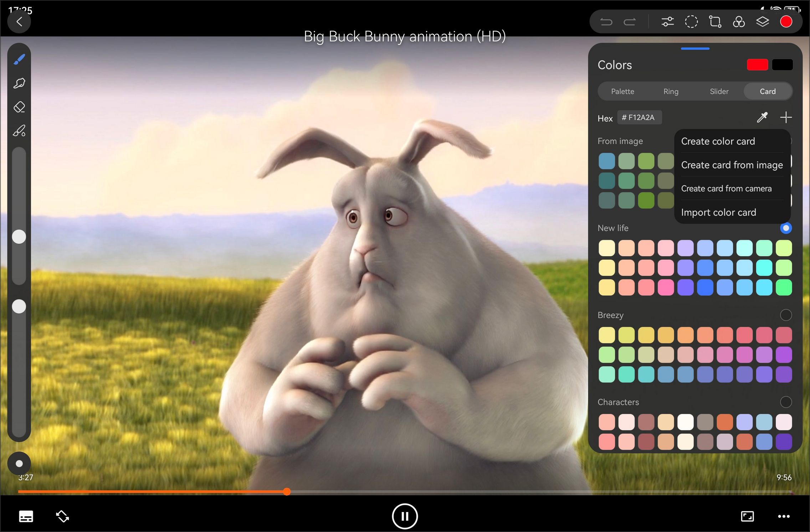Open the adjustments sliders icon

[667, 22]
